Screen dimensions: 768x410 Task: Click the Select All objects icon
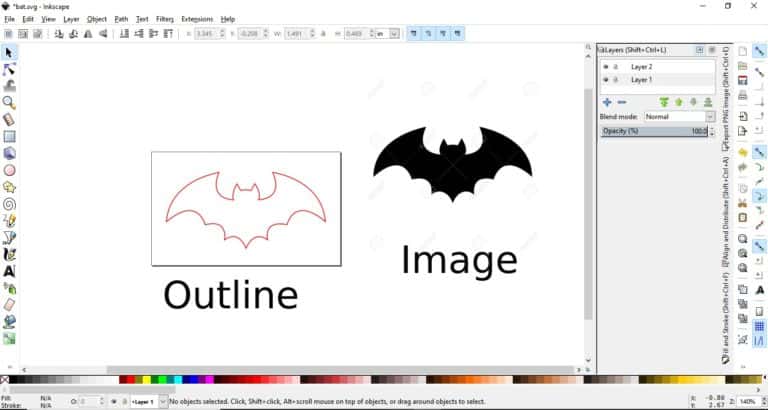8,34
